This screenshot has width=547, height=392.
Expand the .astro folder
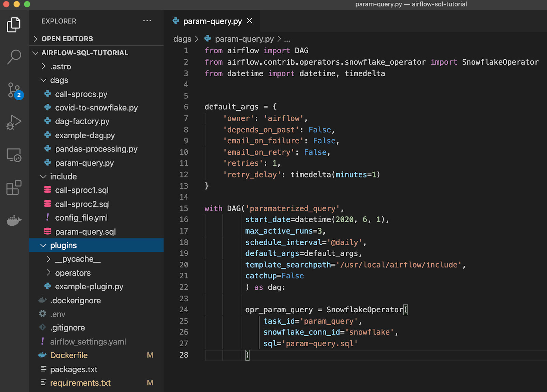[61, 67]
